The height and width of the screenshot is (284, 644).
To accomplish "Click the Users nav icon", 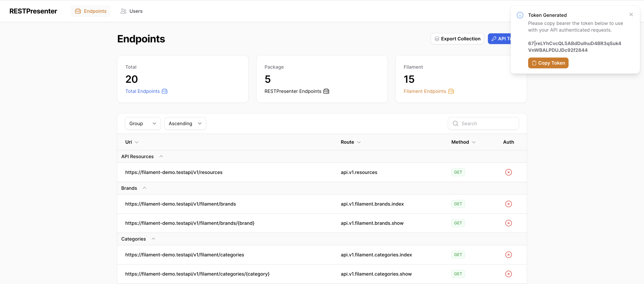I will (x=124, y=11).
